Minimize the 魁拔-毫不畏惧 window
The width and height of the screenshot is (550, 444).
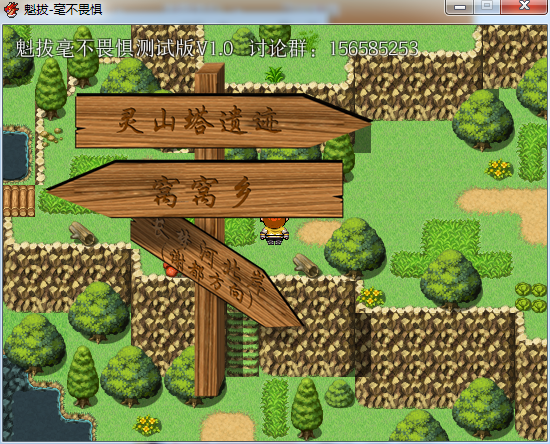coord(460,7)
